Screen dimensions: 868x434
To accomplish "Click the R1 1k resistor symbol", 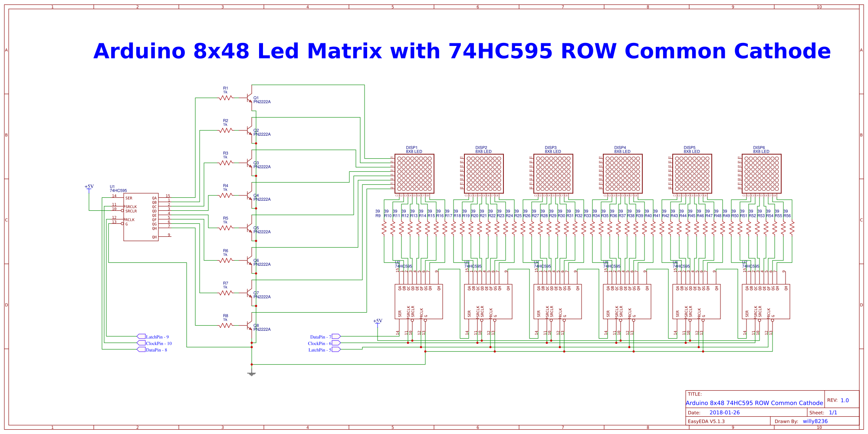I will [x=226, y=98].
